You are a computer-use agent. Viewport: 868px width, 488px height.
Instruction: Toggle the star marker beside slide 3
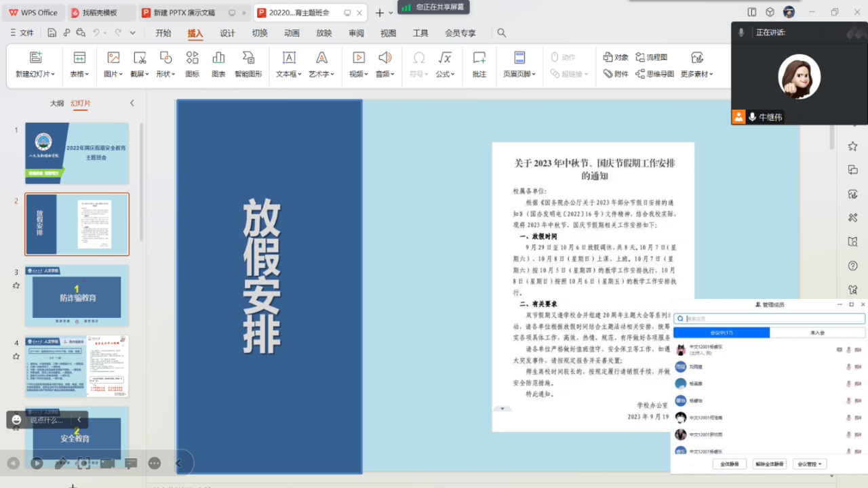[x=16, y=285]
